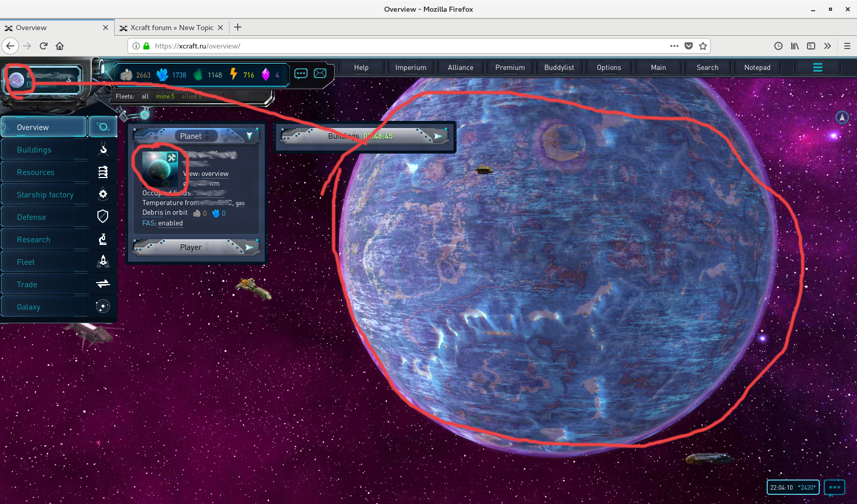Click the scroll-to-top arrow icon
This screenshot has height=504, width=857.
click(x=842, y=117)
